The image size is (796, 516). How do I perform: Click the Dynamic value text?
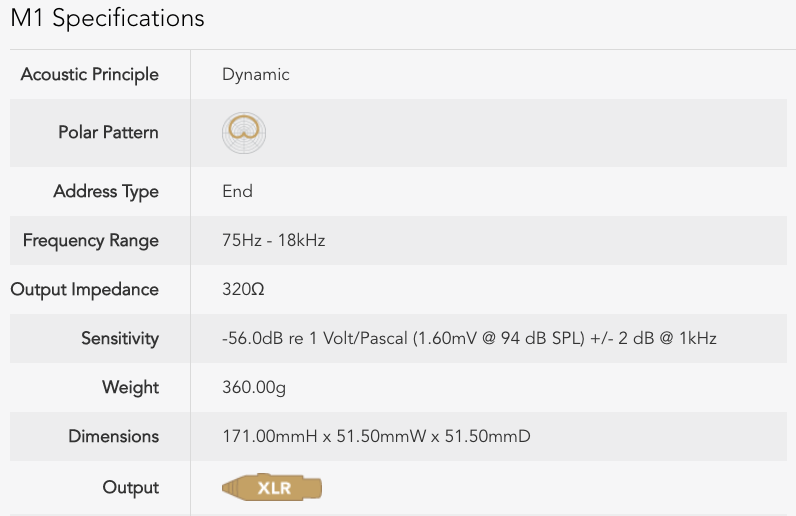pyautogui.click(x=256, y=75)
